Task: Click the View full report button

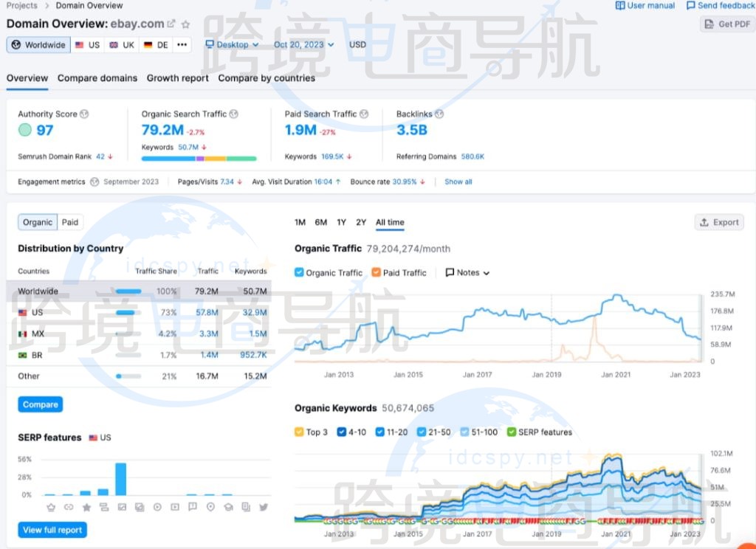Action: (x=52, y=530)
